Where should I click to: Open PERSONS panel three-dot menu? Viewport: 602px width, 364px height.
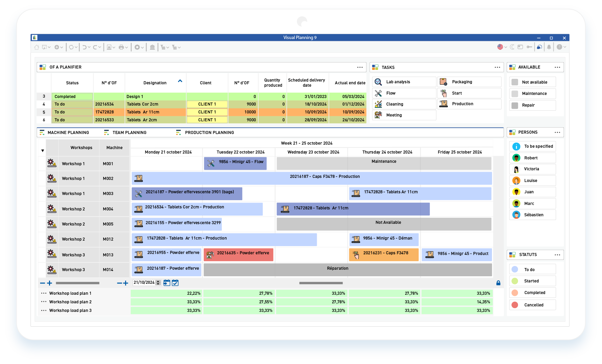tap(557, 132)
